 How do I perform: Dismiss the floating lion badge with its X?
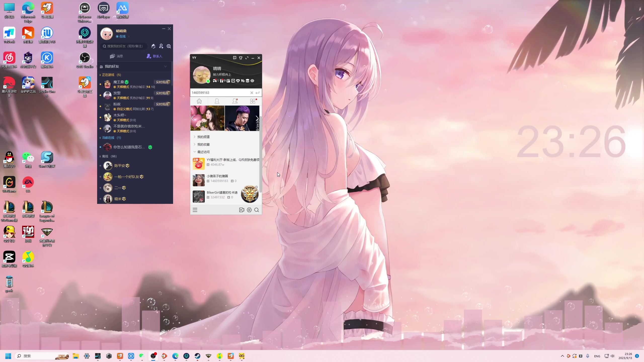click(256, 187)
